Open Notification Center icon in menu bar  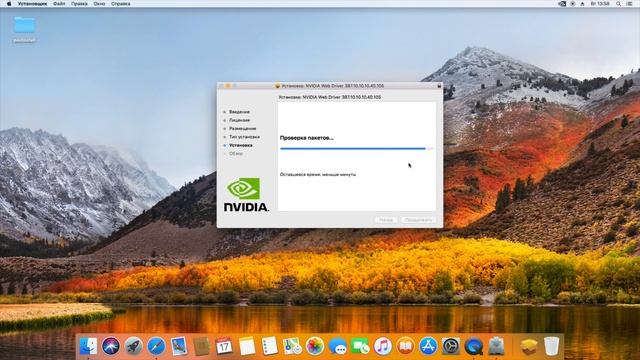(x=630, y=4)
